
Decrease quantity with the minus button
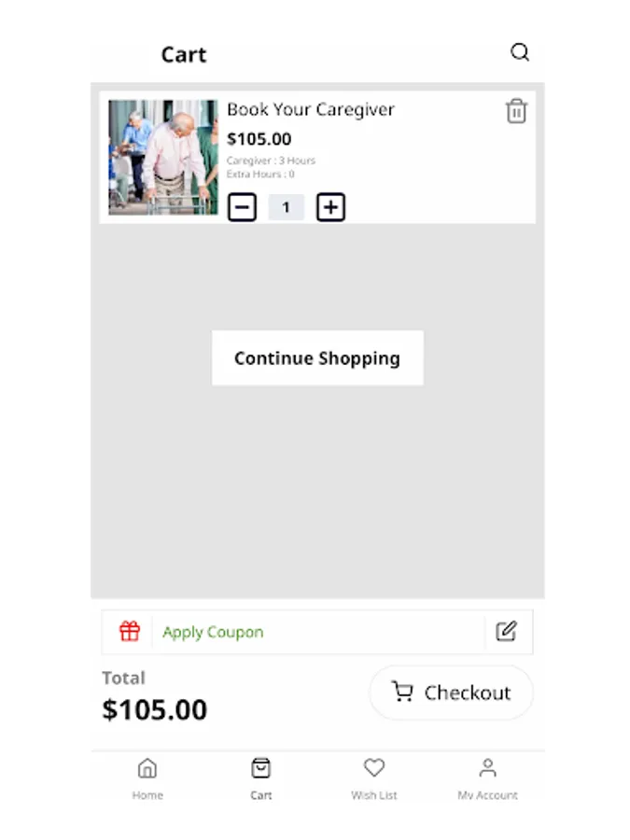click(x=242, y=207)
